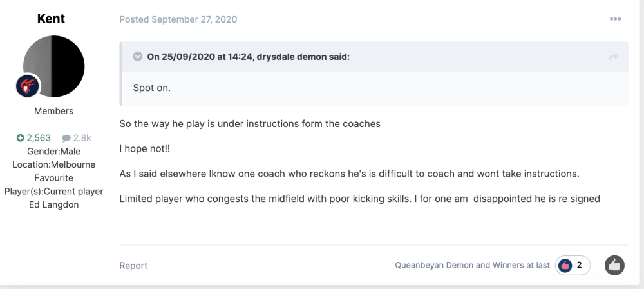Click the green reputation plus icon
Image resolution: width=644 pixels, height=289 pixels.
[21, 138]
